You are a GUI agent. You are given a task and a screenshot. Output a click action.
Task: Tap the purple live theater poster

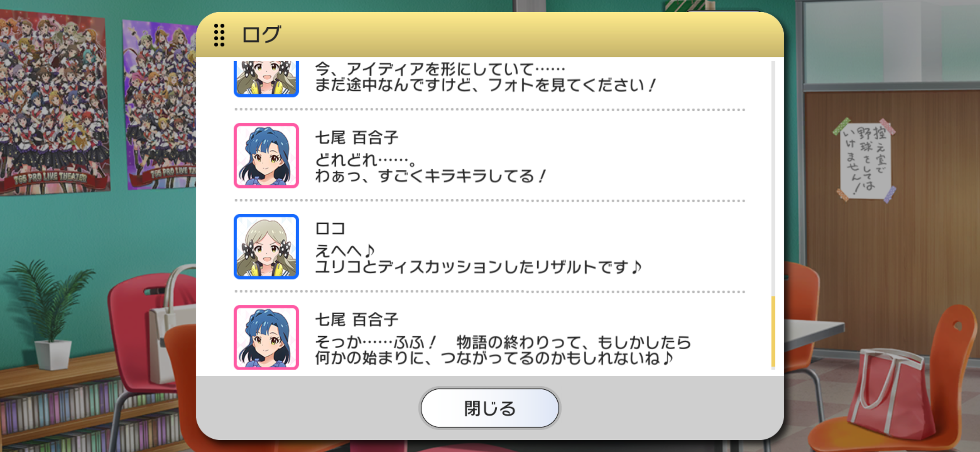pos(160,105)
